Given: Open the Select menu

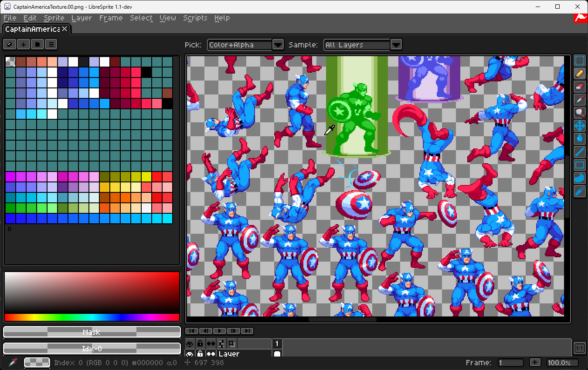Looking at the screenshot, I should tap(141, 18).
